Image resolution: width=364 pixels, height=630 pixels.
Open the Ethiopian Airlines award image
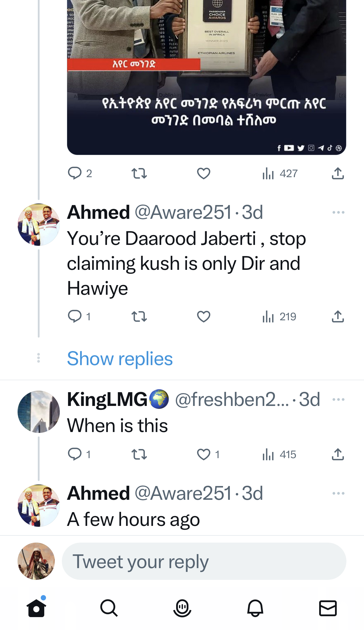click(x=206, y=77)
